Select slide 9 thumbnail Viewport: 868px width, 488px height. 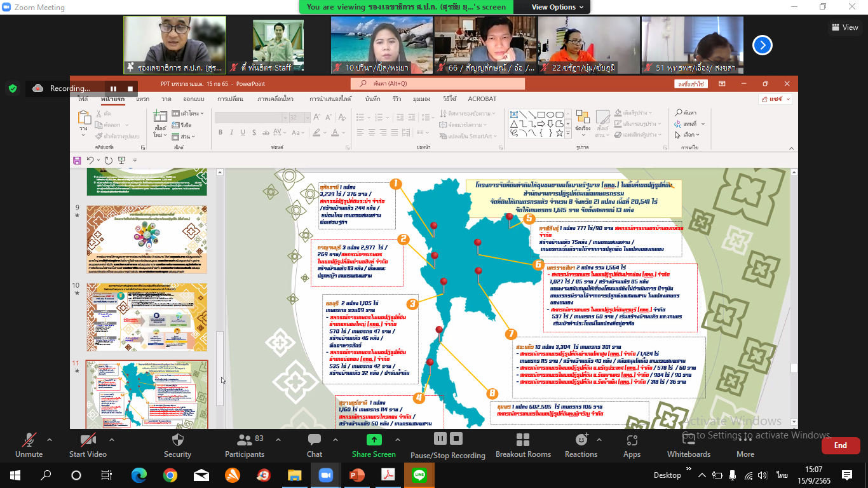point(147,238)
